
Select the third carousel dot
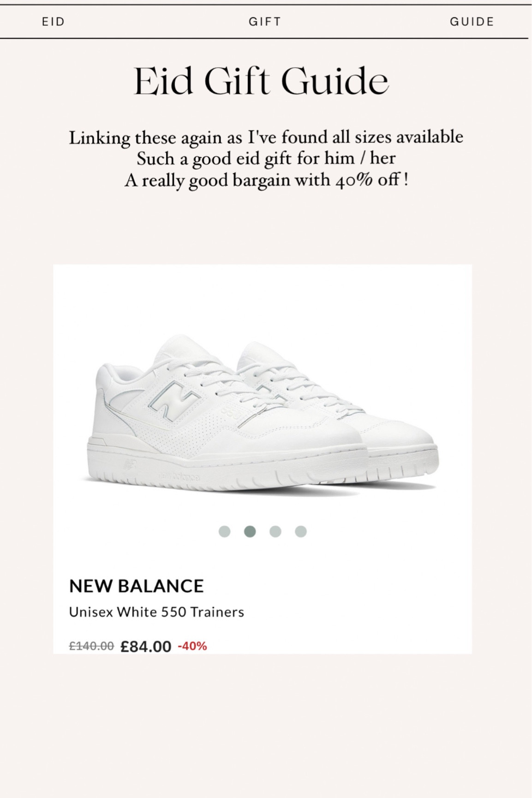click(275, 532)
